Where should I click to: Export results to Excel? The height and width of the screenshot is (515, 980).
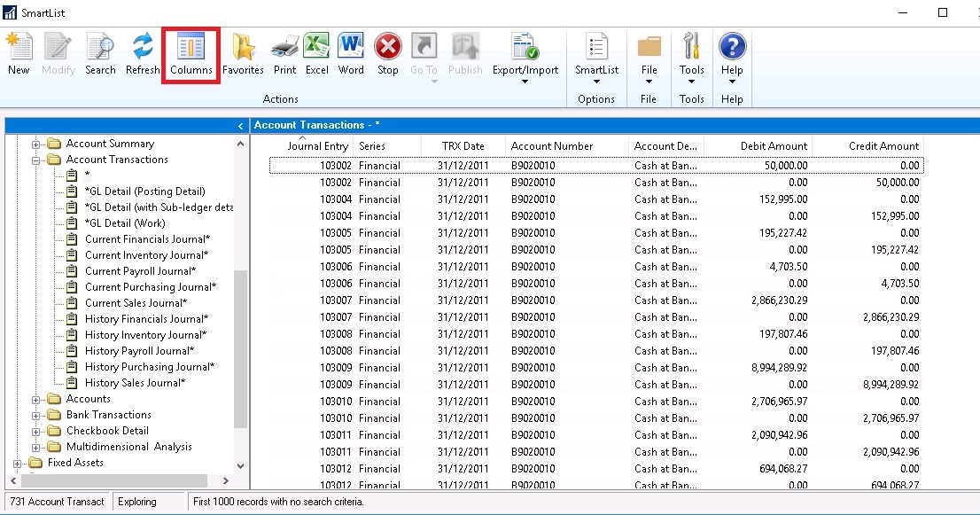(x=316, y=53)
